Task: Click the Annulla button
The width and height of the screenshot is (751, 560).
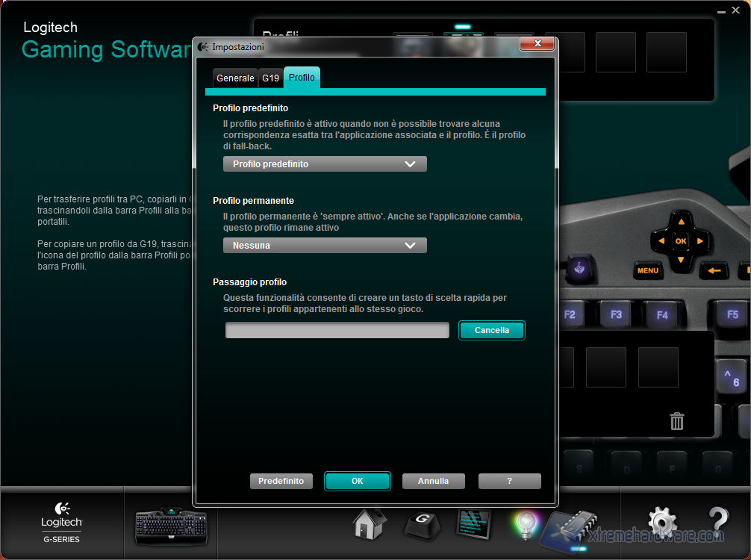Action: (433, 482)
